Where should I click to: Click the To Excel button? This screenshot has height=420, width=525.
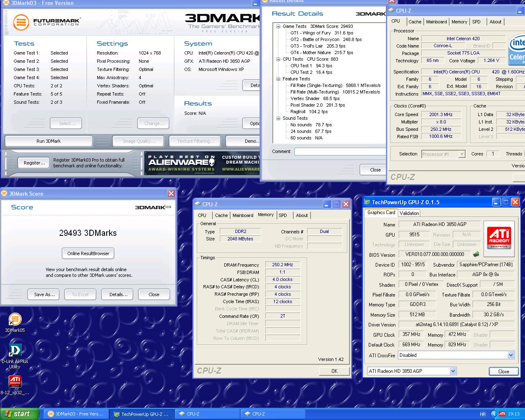click(x=80, y=294)
